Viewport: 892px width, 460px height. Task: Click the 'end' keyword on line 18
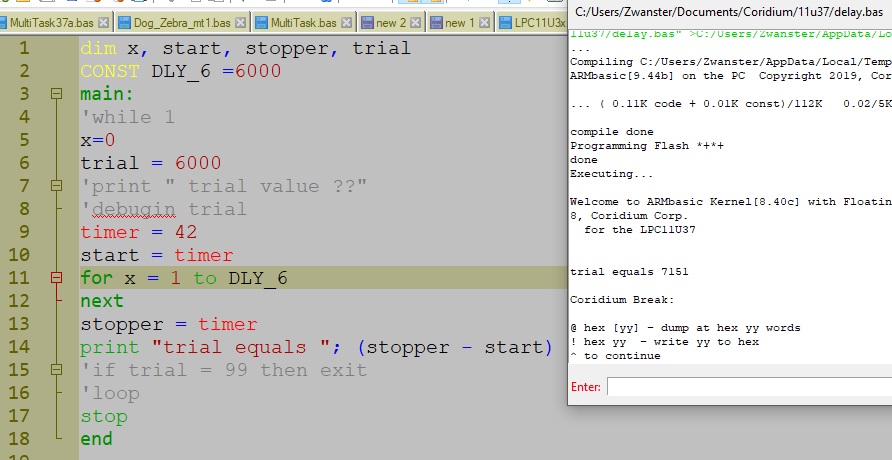click(97, 439)
